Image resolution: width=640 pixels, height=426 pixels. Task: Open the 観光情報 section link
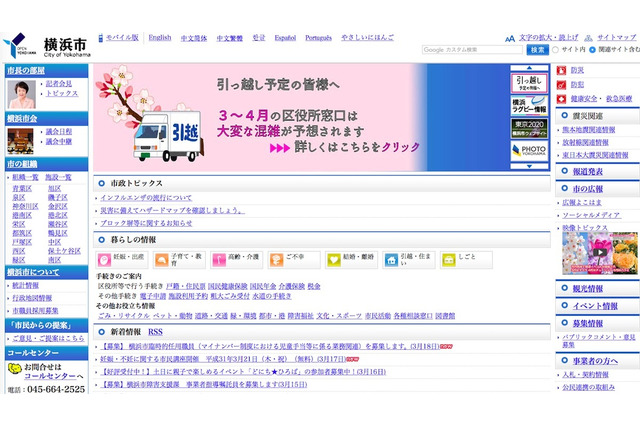[588, 288]
